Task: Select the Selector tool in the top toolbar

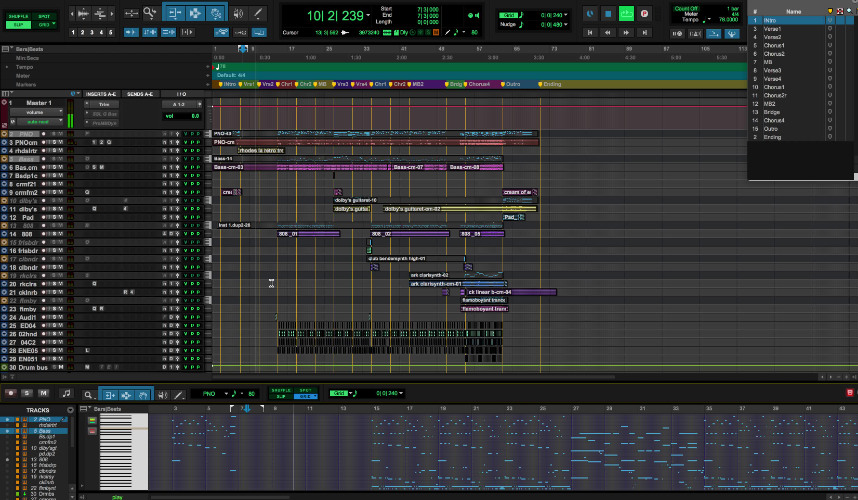Action: coord(195,13)
